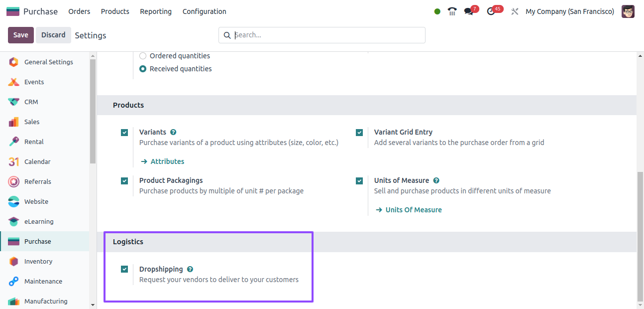The image size is (644, 309).
Task: Click the sidebar scroll-down arrow
Action: click(x=93, y=305)
